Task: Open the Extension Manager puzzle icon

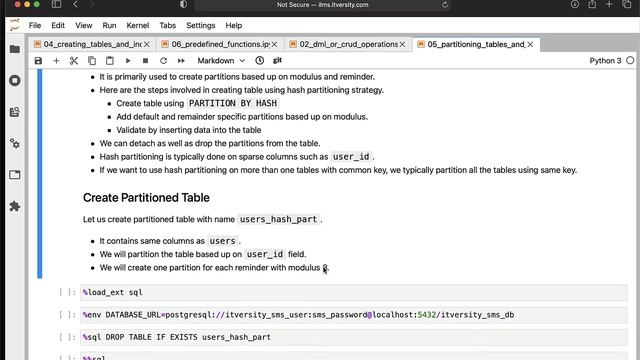Action: click(x=15, y=206)
